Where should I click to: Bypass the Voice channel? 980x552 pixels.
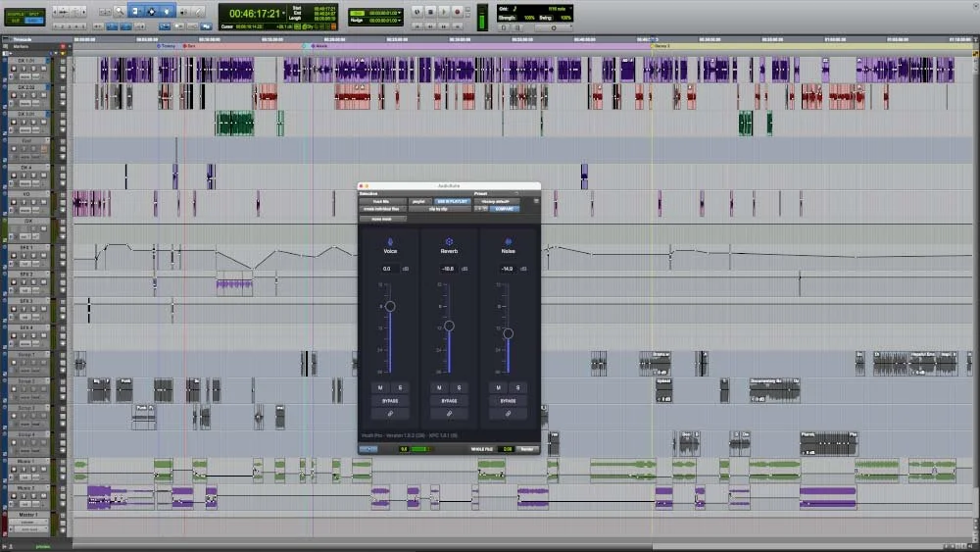(x=390, y=401)
